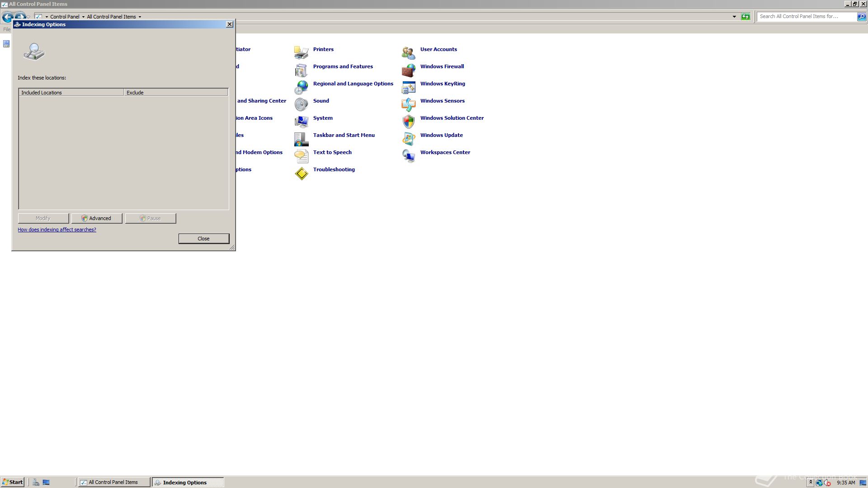The width and height of the screenshot is (868, 488).
Task: Click the blue search magnifier button
Action: click(861, 17)
